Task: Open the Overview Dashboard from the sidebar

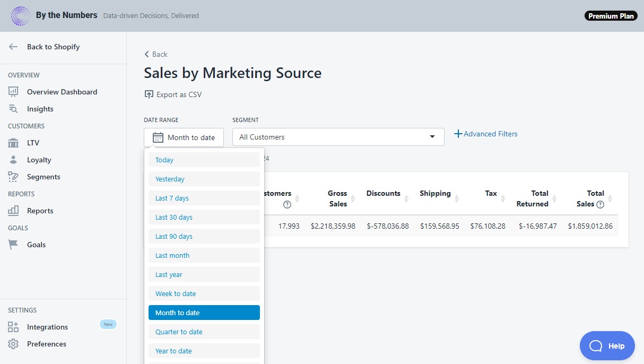Action: click(14, 92)
